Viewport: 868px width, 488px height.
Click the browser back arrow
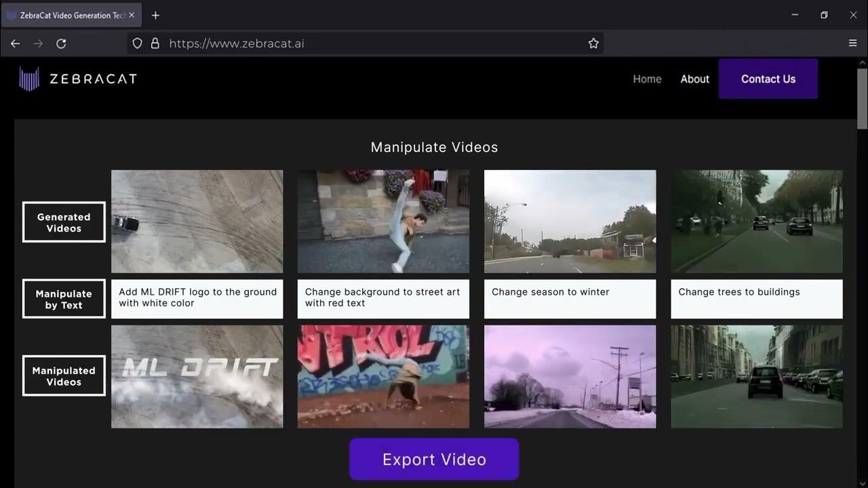pyautogui.click(x=15, y=43)
